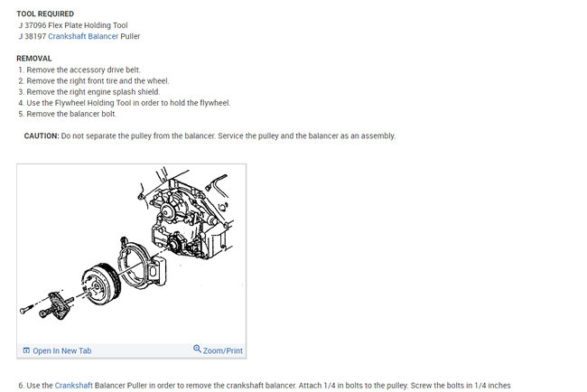This screenshot has width=587, height=392.
Task: Open the diagram via Open In New Tab text
Action: click(62, 350)
